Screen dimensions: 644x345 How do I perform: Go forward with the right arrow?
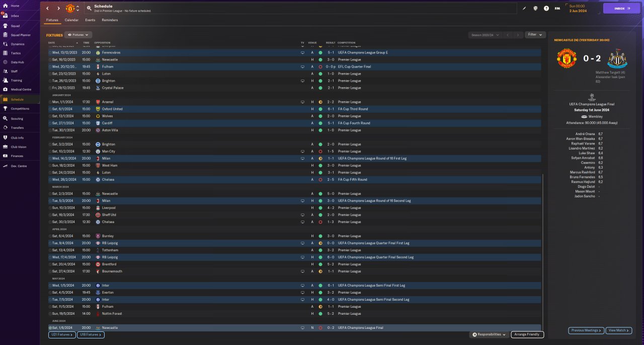pos(58,8)
